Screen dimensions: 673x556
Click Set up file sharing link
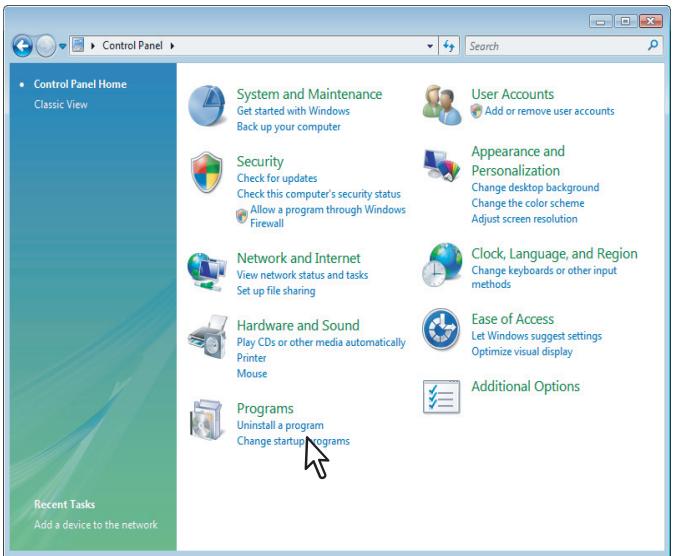pyautogui.click(x=276, y=291)
